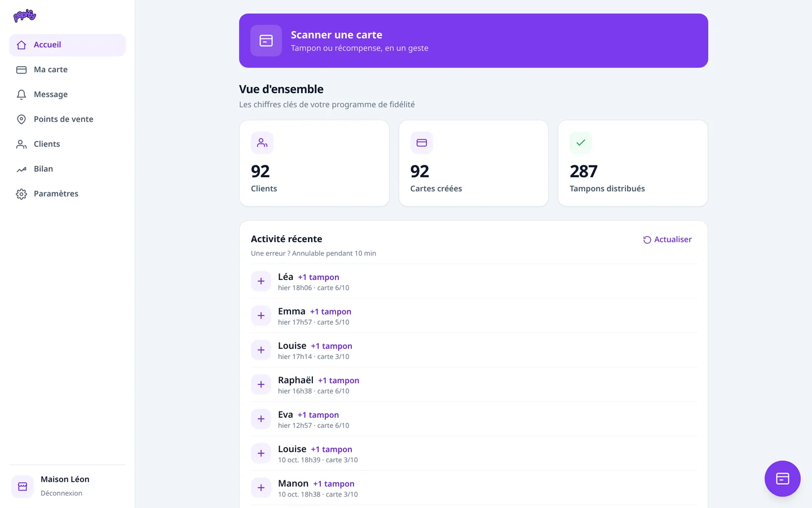Image resolution: width=812 pixels, height=508 pixels.
Task: Click the plus icon on Manon's row
Action: point(261,488)
